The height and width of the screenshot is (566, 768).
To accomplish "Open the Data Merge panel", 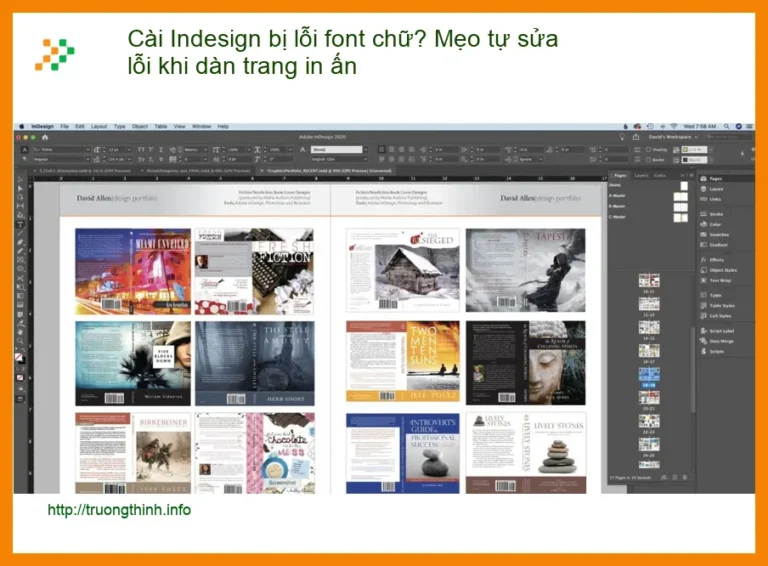I will coord(717,341).
